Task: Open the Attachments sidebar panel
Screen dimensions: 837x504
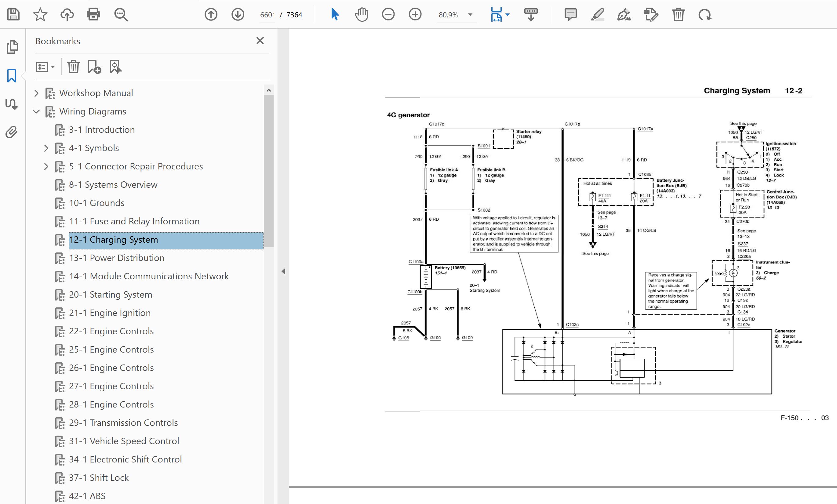Action: (12, 132)
